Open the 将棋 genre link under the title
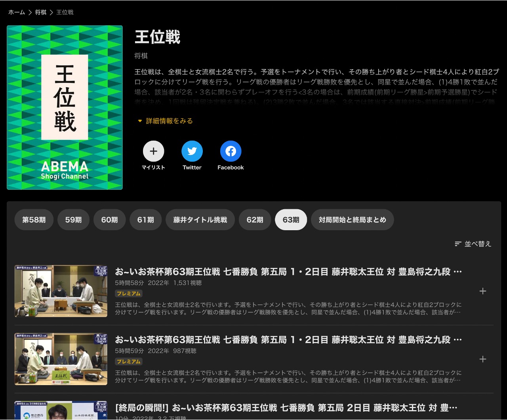Image resolution: width=507 pixels, height=420 pixels. (x=141, y=56)
